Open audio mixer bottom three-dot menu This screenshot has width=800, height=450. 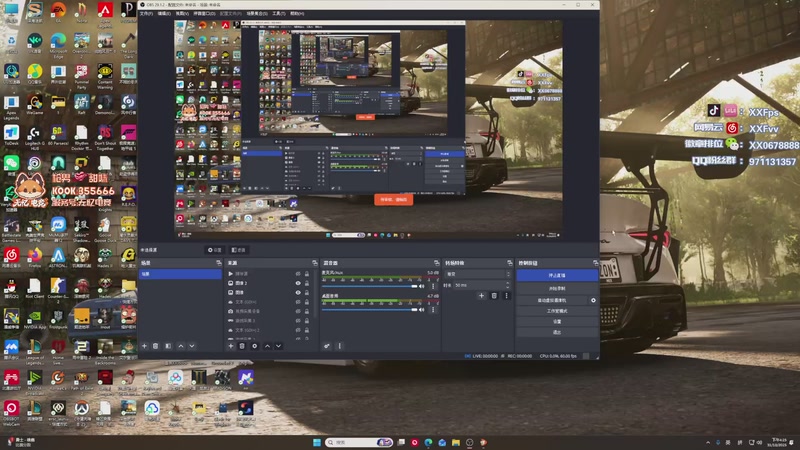click(x=340, y=346)
